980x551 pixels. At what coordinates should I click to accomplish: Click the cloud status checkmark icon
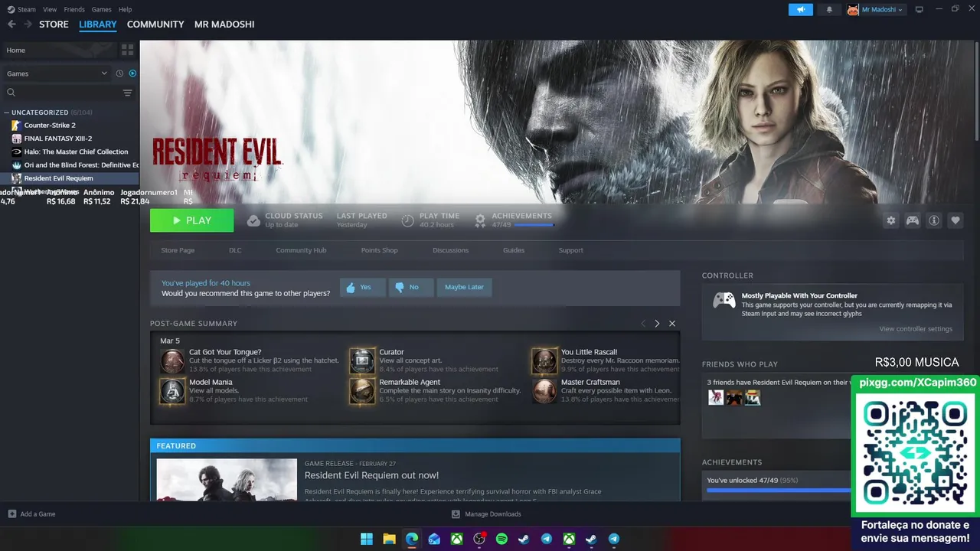[x=253, y=220]
